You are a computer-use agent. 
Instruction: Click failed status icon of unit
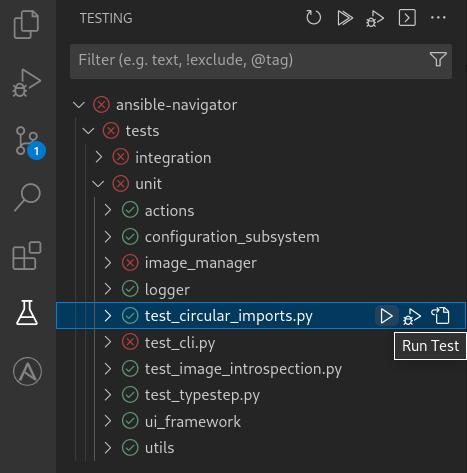point(121,184)
